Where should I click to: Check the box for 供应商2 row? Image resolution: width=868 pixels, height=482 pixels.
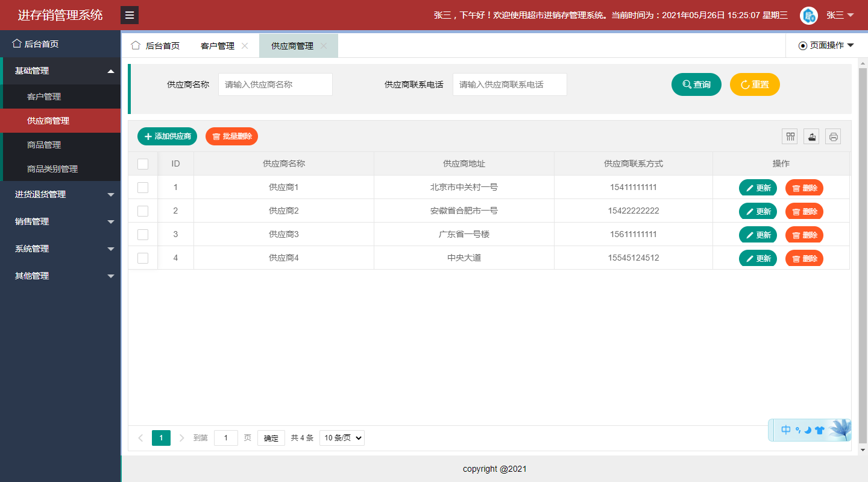143,211
